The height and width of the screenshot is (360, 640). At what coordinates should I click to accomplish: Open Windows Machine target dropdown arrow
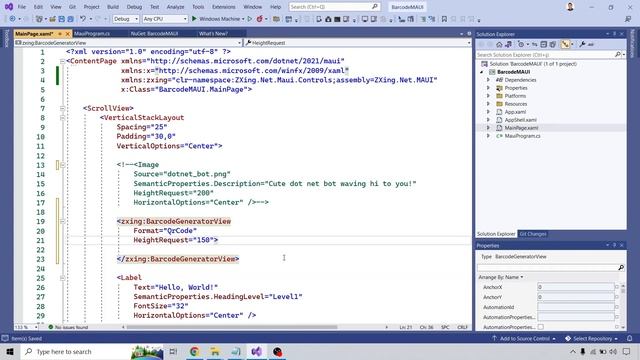pyautogui.click(x=243, y=19)
